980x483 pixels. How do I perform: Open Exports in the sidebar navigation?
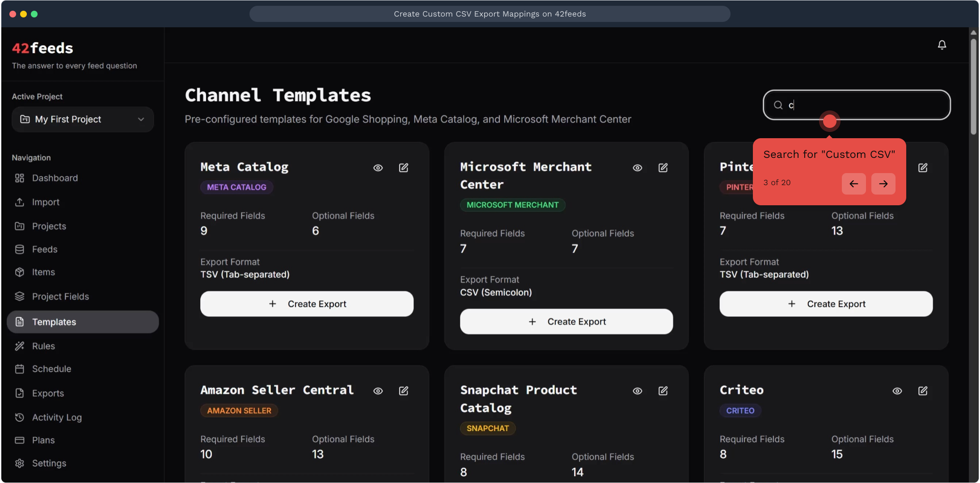click(x=48, y=393)
